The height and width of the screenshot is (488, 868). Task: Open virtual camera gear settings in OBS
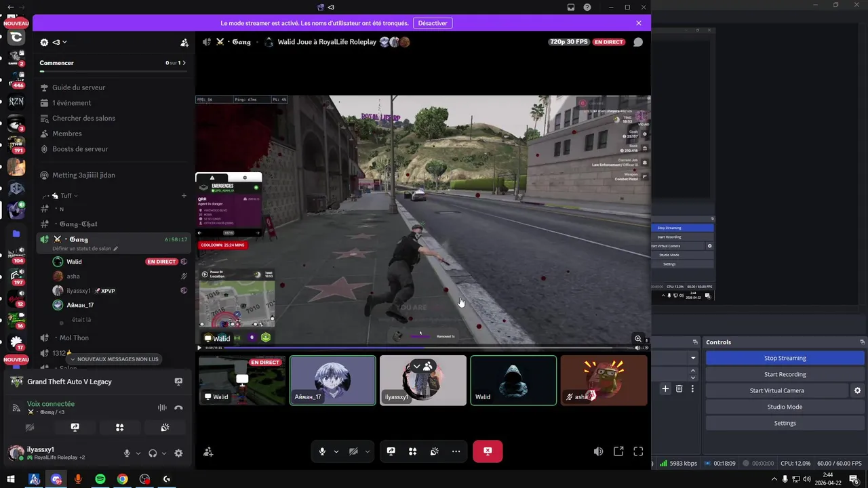857,390
